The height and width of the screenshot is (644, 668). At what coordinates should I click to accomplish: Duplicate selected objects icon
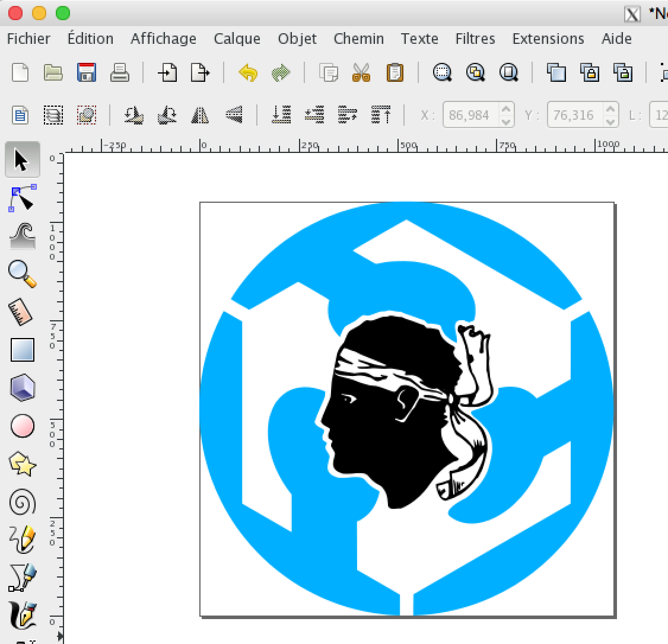pos(556,72)
